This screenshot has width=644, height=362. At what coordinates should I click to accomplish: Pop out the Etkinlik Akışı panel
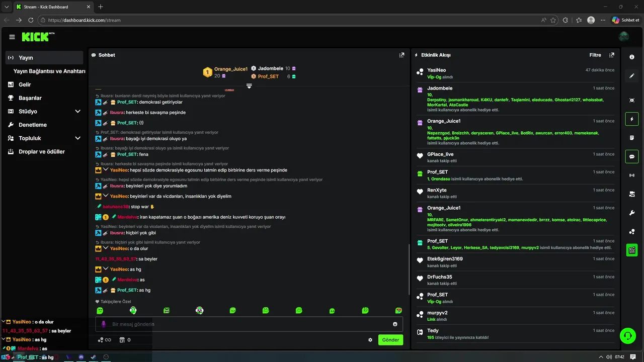(611, 55)
